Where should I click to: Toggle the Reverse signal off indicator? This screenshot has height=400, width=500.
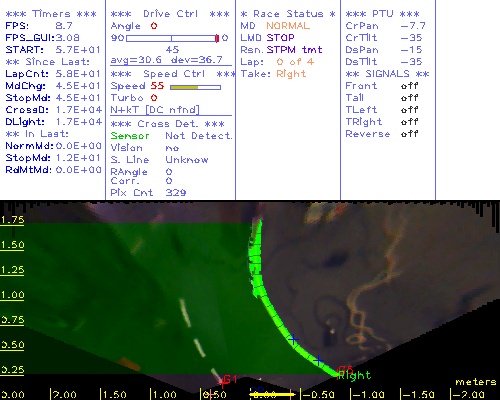click(410, 134)
